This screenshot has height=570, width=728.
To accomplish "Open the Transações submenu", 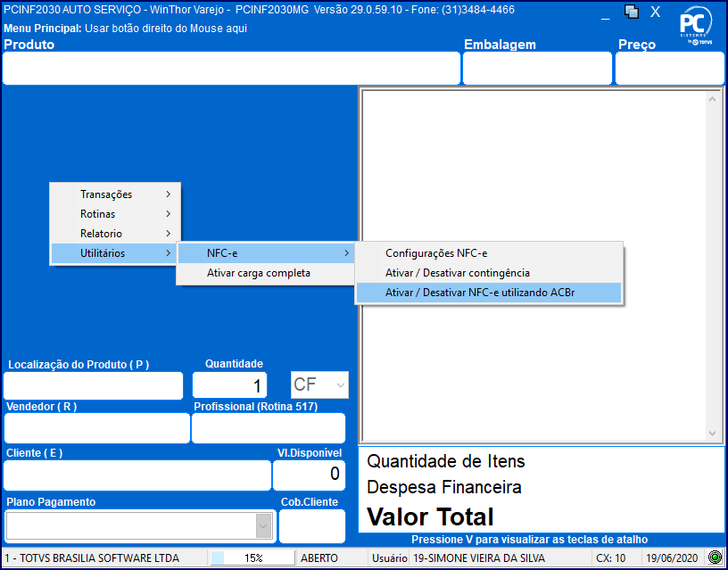I will click(x=115, y=194).
